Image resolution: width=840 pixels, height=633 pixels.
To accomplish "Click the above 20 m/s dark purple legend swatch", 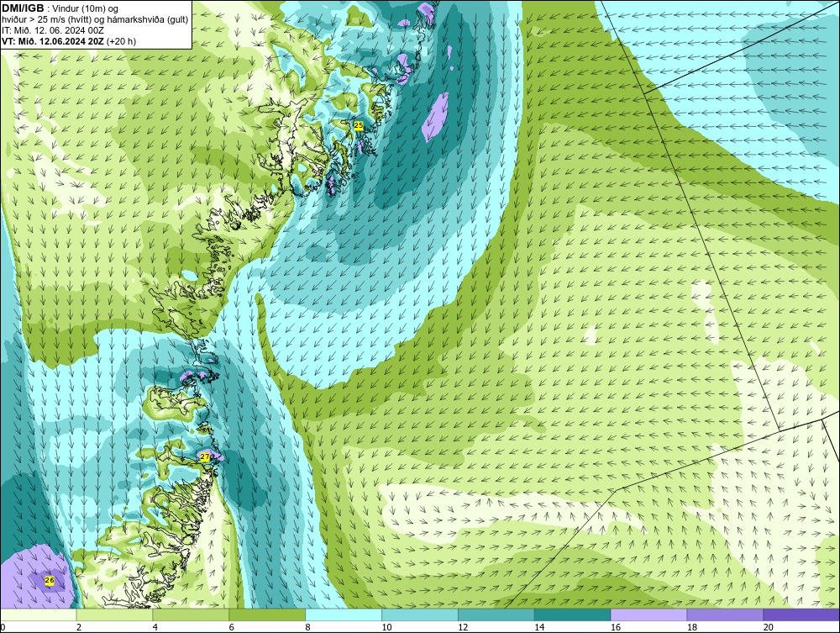I will point(801,615).
